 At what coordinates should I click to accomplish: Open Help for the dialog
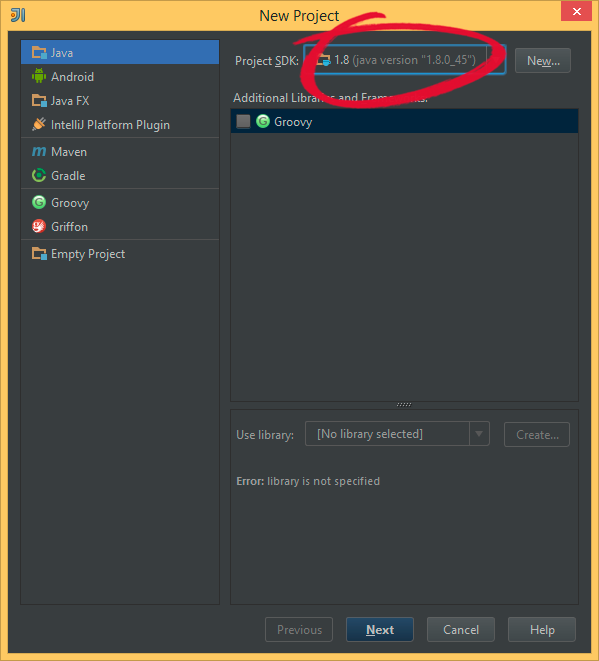[x=542, y=629]
